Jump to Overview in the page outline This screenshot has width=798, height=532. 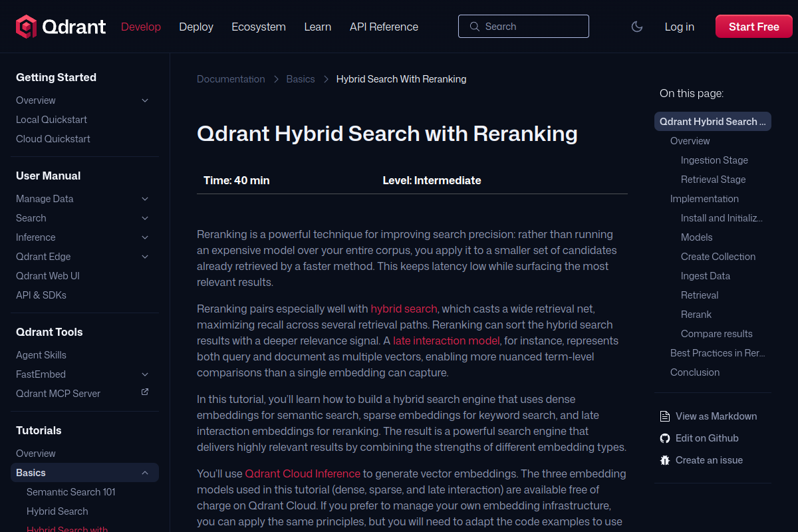pos(690,141)
